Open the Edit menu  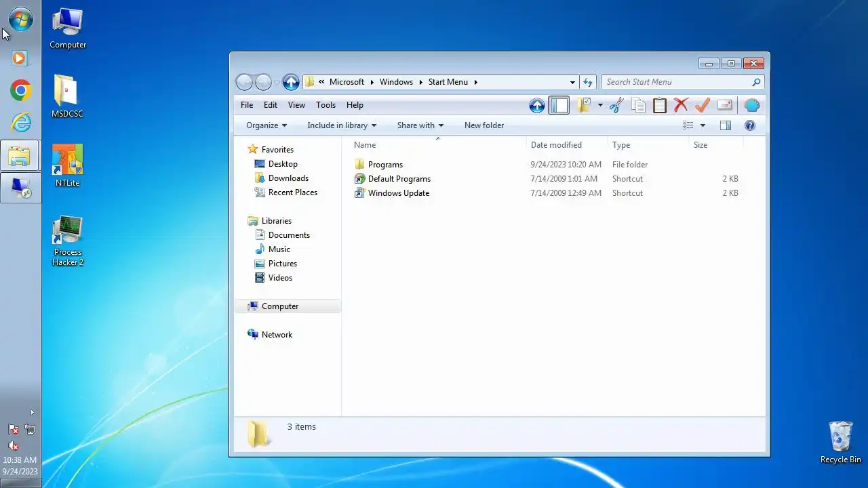[x=271, y=105]
